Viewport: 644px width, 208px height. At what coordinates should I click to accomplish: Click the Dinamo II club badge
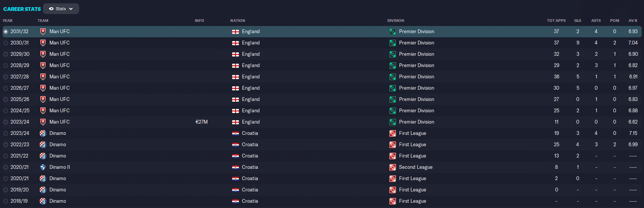[43, 167]
